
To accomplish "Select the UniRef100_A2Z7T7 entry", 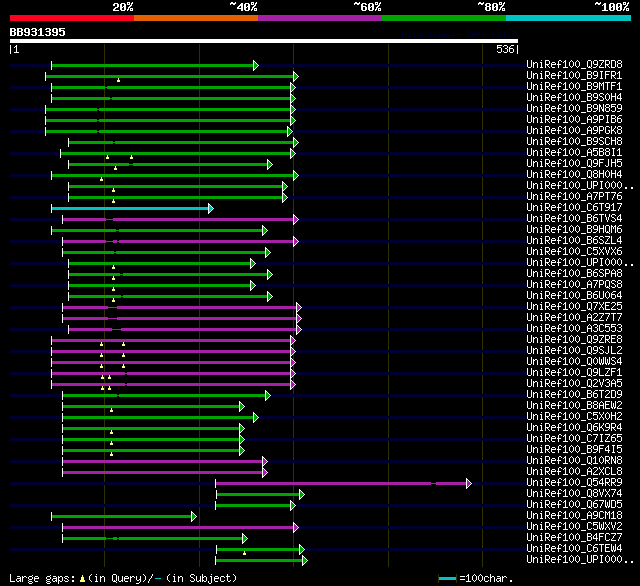I will coord(574,318).
